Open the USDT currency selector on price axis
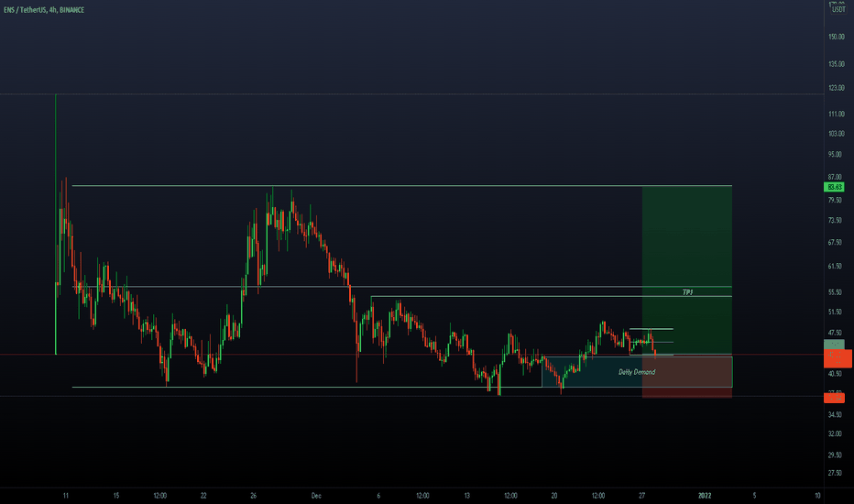 838,9
